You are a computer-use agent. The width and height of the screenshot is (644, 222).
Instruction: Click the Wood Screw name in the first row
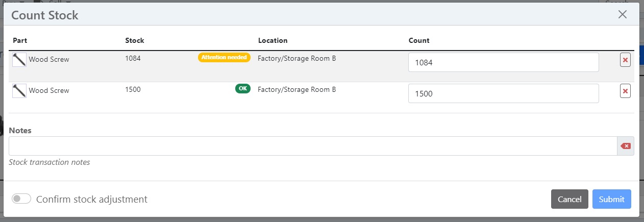pyautogui.click(x=49, y=60)
